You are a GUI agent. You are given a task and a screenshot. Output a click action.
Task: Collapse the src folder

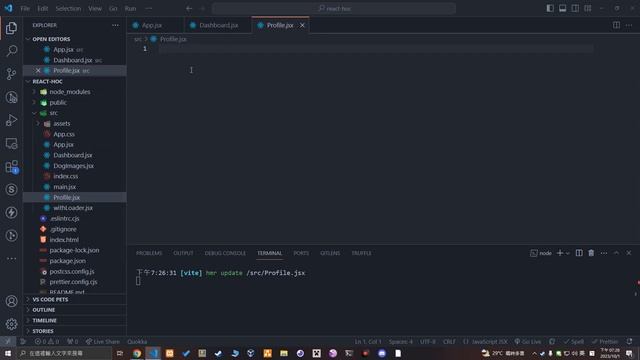[x=34, y=113]
